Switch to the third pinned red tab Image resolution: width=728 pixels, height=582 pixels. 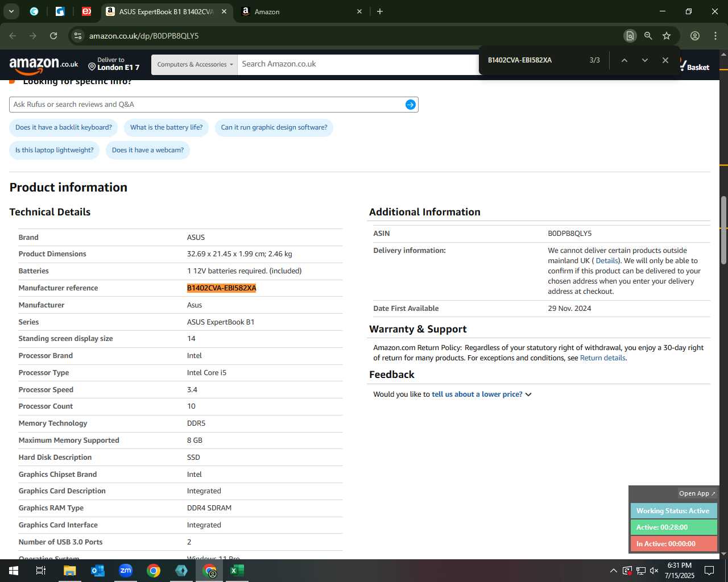(x=86, y=11)
